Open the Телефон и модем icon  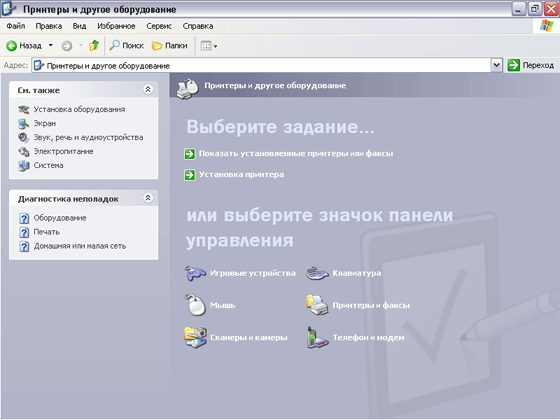point(317,337)
